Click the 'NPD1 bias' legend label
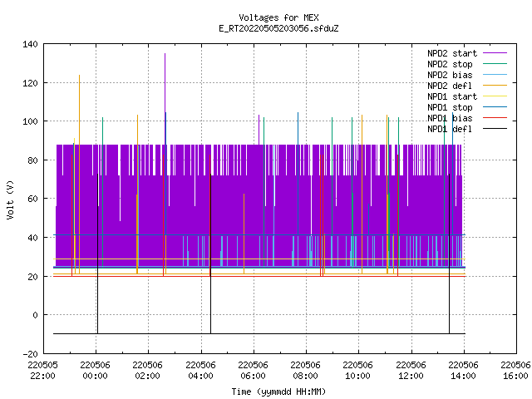Screen dimensions: 532x399 tap(450, 118)
